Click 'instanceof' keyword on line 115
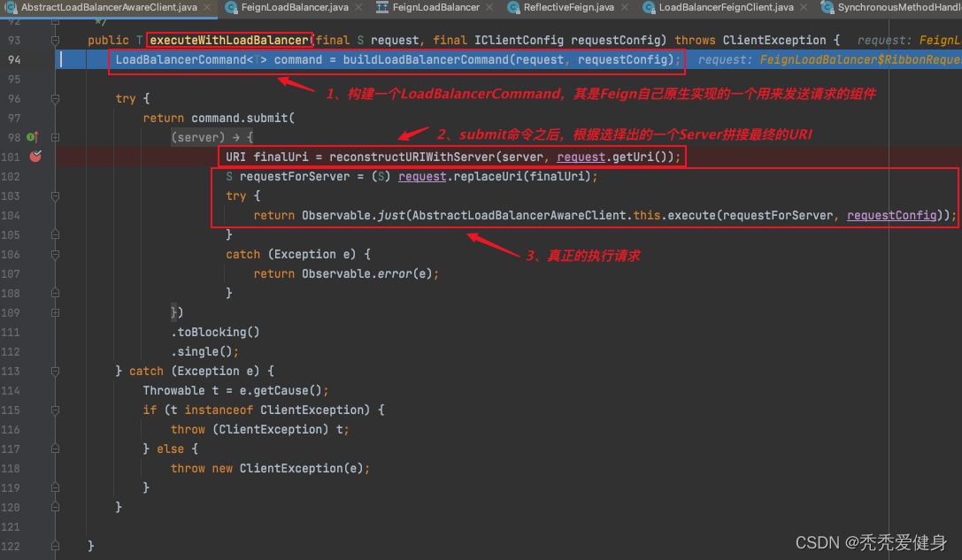Viewport: 962px width, 560px height. 219,410
